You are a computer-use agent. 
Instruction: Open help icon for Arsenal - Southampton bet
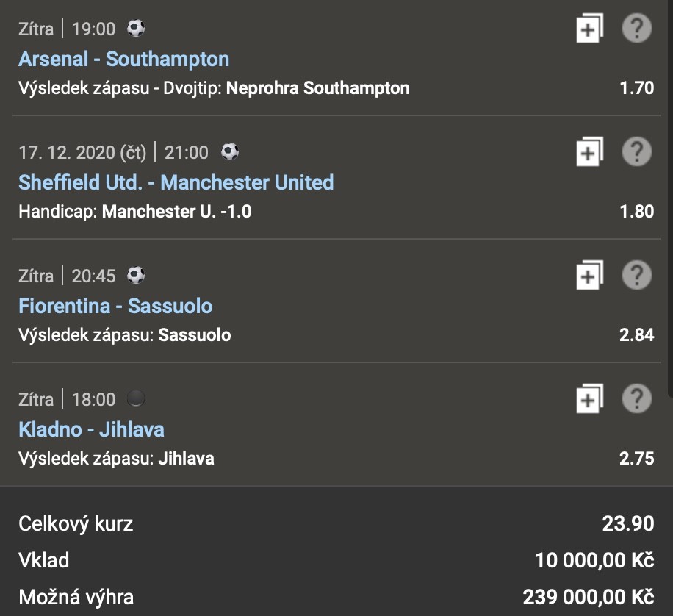(x=637, y=29)
